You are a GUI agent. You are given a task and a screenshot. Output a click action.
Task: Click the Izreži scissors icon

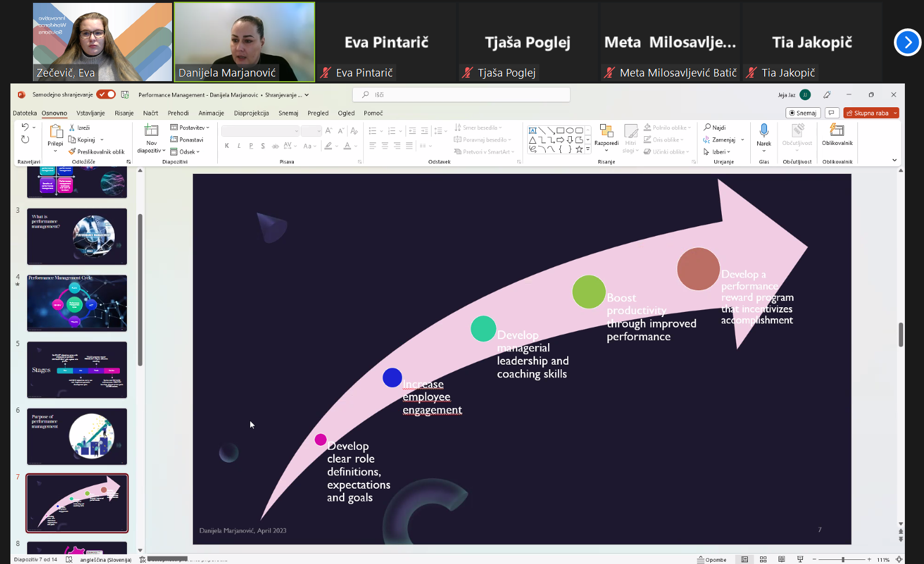pos(72,128)
